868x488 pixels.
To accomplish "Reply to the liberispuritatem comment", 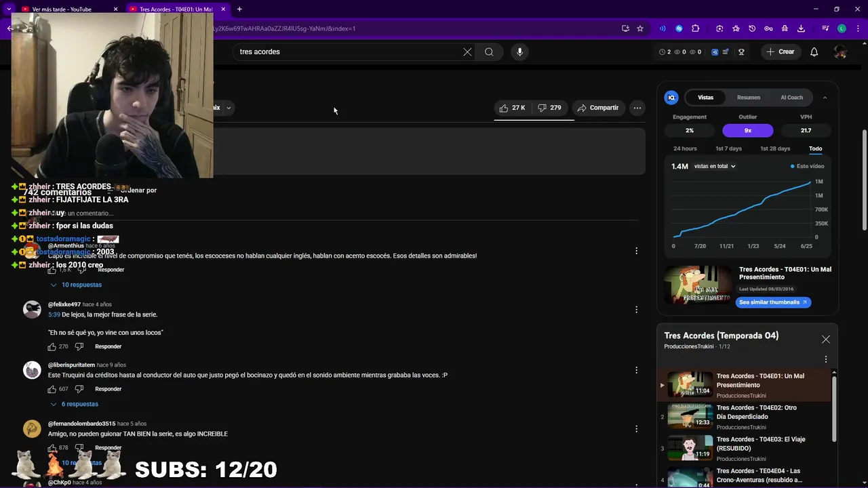I will (x=108, y=389).
